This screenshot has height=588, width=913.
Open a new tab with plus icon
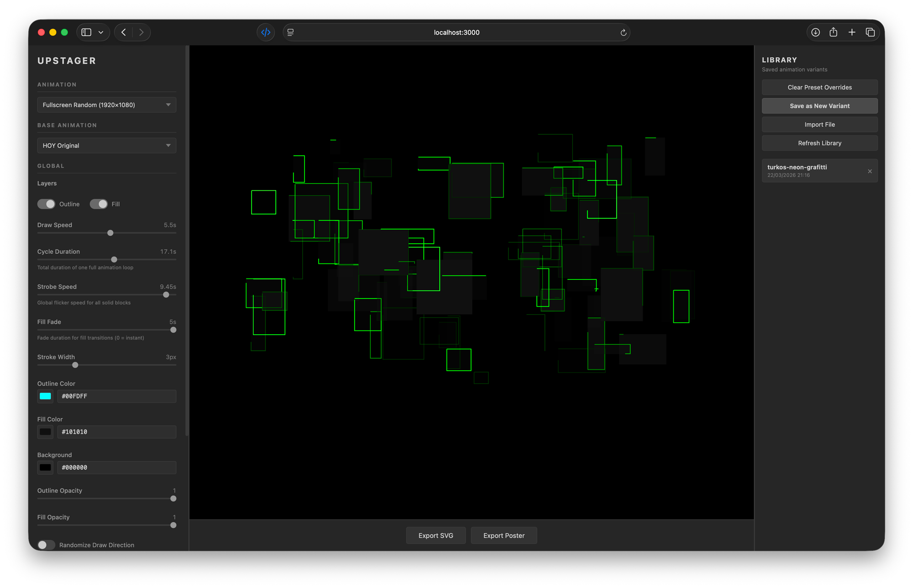click(x=852, y=32)
